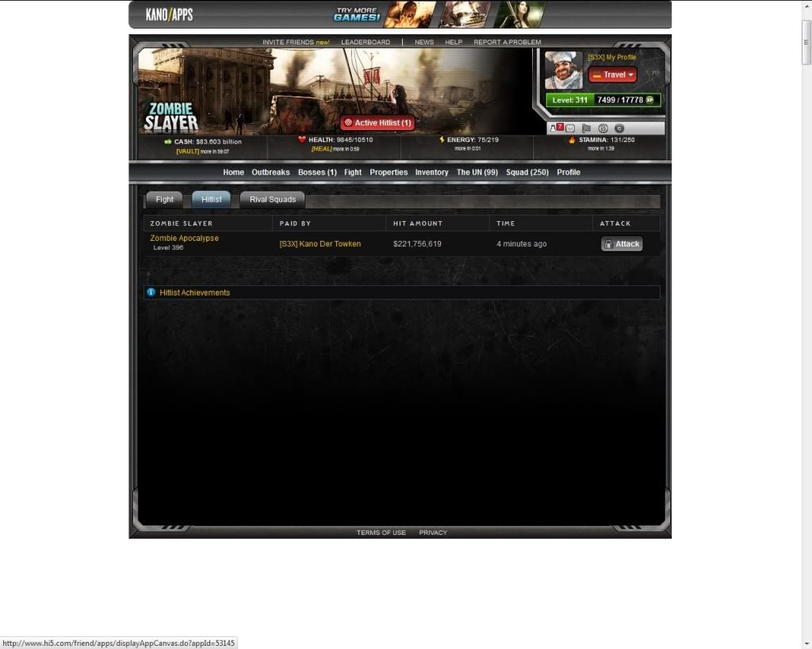Click the green cash icon beside CASH
The image size is (812, 649).
tap(168, 141)
